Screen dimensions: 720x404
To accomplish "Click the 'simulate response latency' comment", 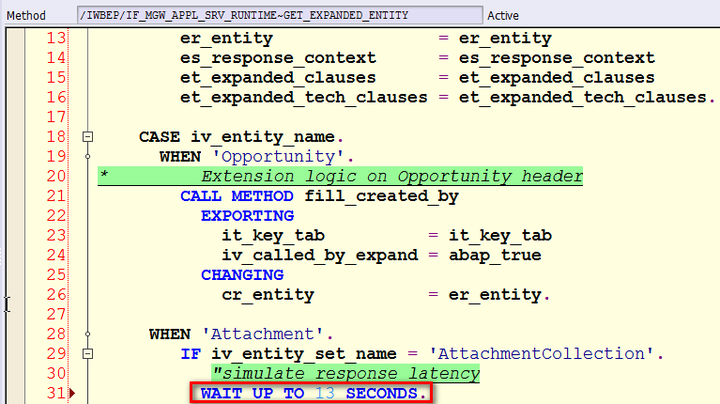I will pyautogui.click(x=346, y=374).
